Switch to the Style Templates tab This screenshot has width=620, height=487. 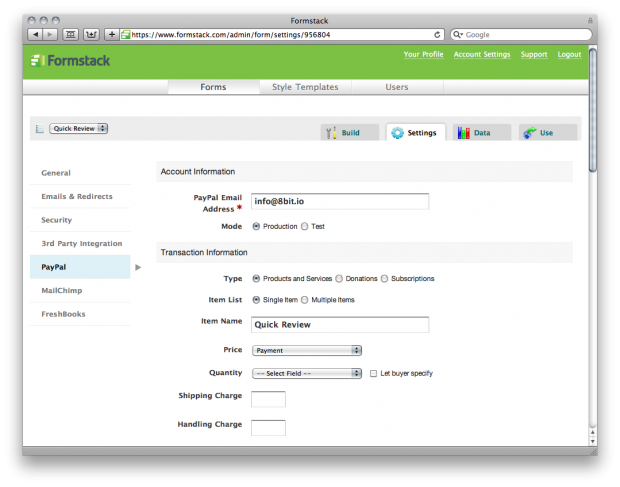pyautogui.click(x=305, y=87)
